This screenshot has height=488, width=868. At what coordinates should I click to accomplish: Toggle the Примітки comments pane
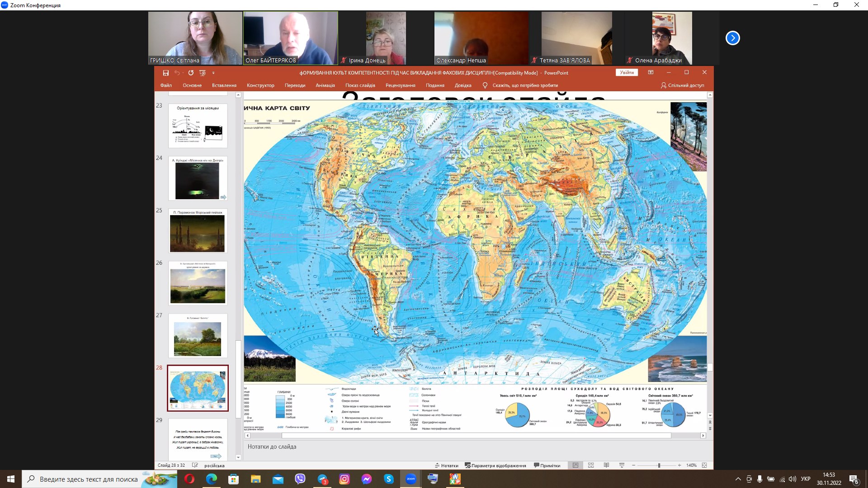coord(547,465)
